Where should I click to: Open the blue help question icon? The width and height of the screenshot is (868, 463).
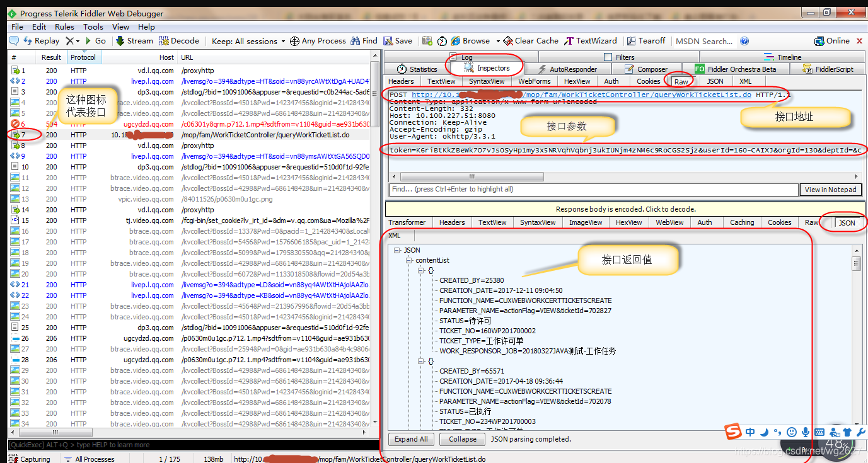point(744,42)
